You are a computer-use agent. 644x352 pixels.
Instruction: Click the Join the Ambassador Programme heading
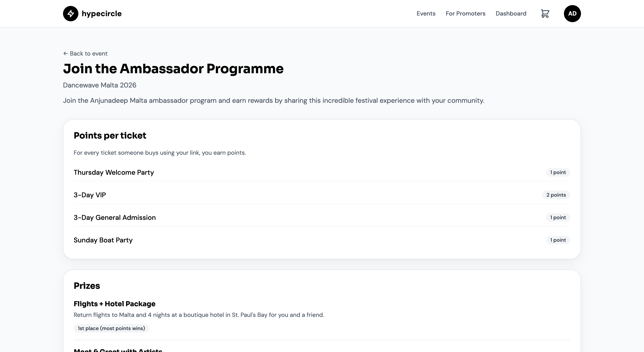pos(173,69)
